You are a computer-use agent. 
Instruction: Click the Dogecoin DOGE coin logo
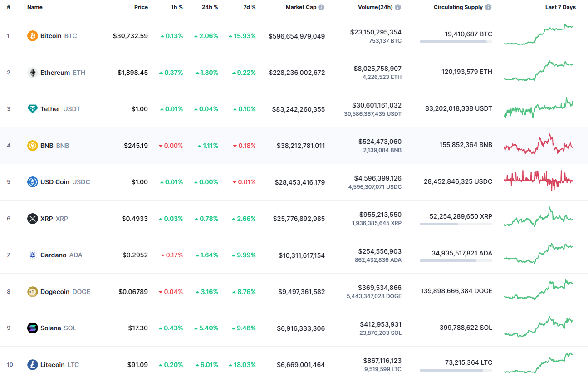[x=32, y=292]
